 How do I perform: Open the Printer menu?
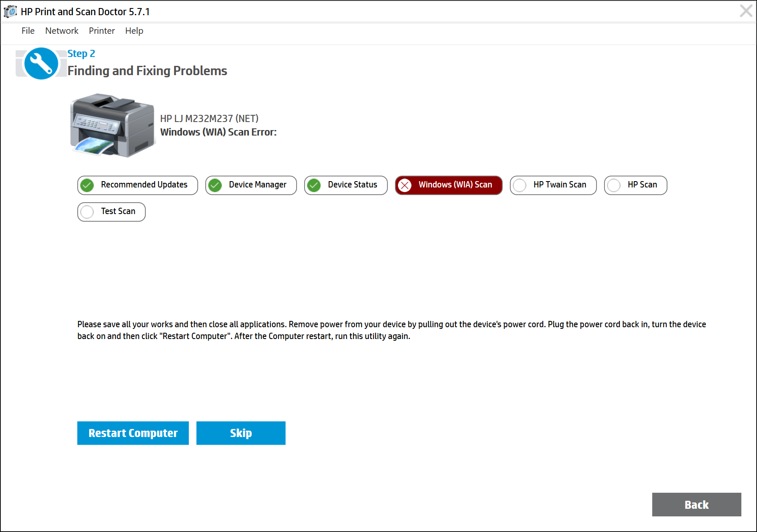[101, 30]
